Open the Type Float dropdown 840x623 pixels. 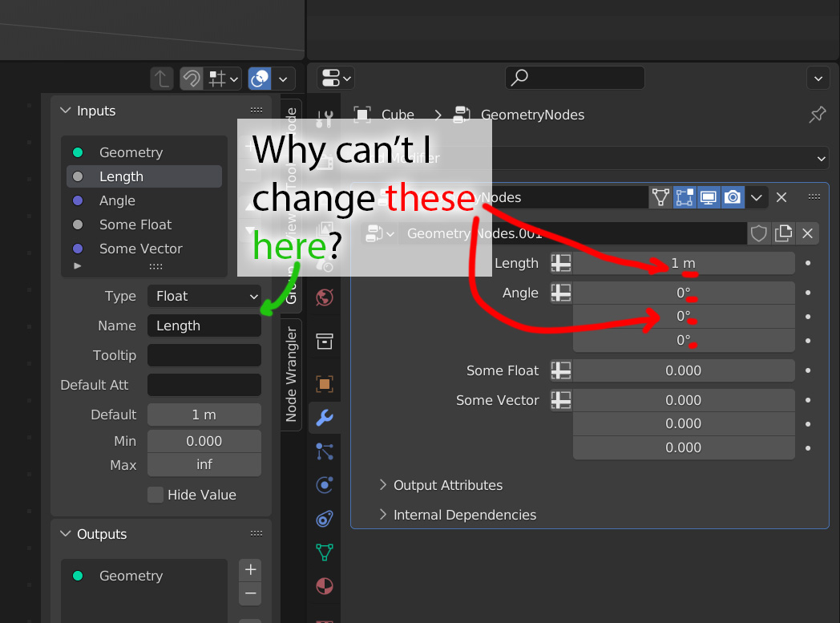204,296
